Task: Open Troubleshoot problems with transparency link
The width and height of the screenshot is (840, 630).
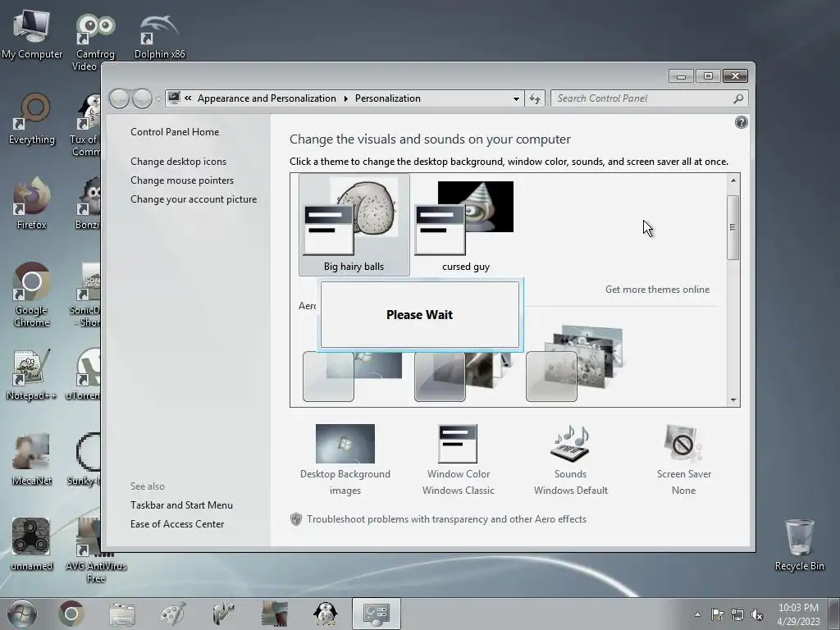Action: coord(447,519)
